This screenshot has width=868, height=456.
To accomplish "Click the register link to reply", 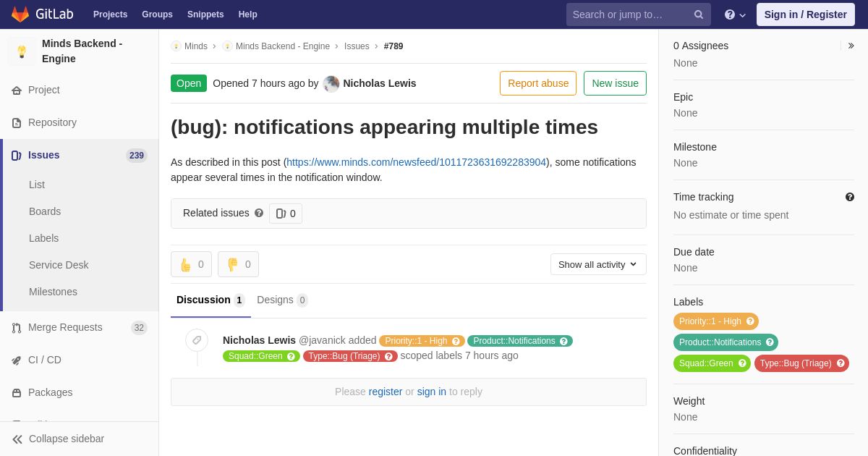I will pos(386,392).
